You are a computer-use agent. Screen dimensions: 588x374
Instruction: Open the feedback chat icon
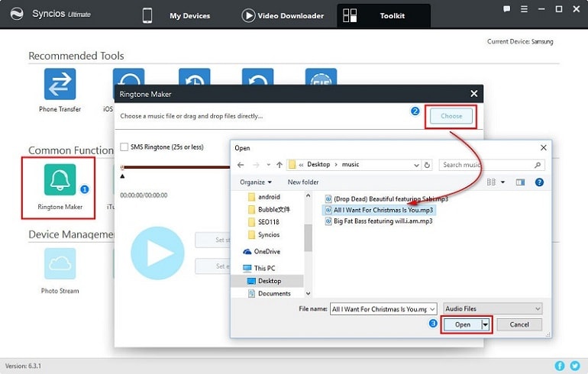(506, 9)
